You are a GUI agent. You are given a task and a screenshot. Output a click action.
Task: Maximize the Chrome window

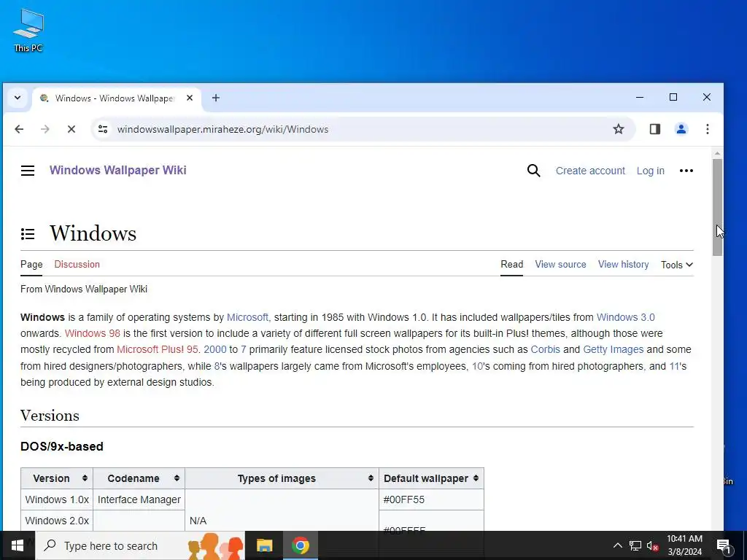tap(673, 97)
